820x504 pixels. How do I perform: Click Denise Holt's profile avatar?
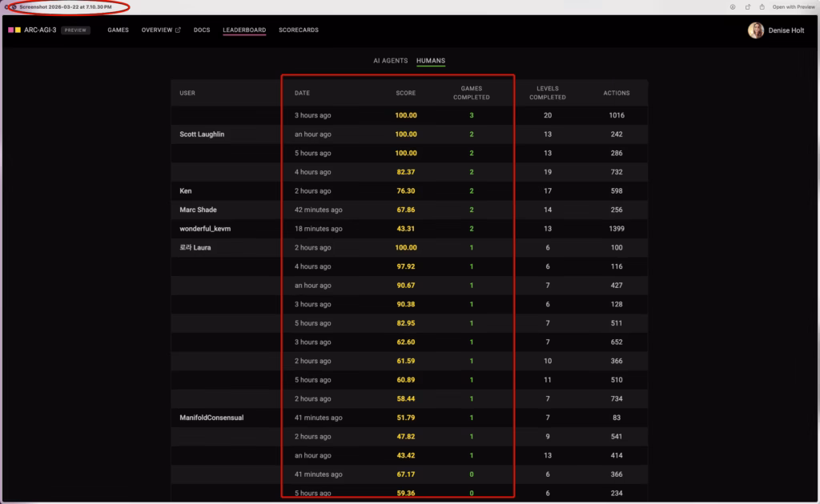coord(755,30)
